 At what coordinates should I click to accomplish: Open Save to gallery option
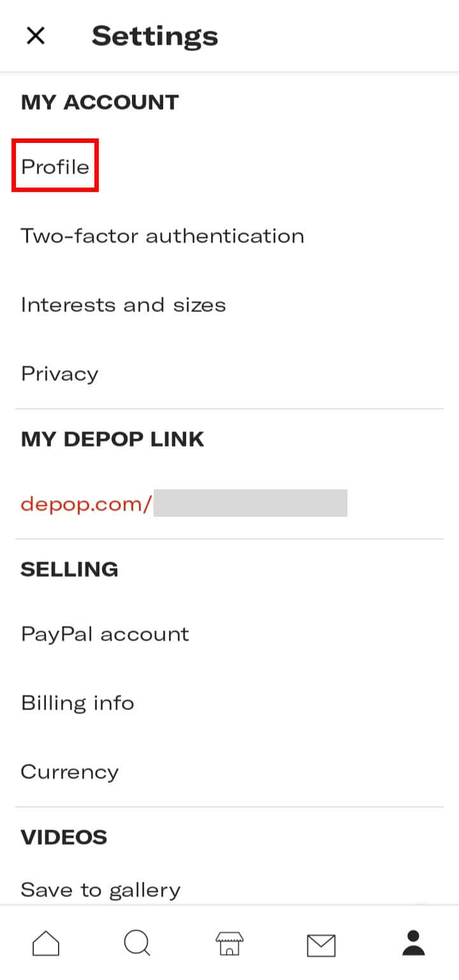(x=101, y=889)
